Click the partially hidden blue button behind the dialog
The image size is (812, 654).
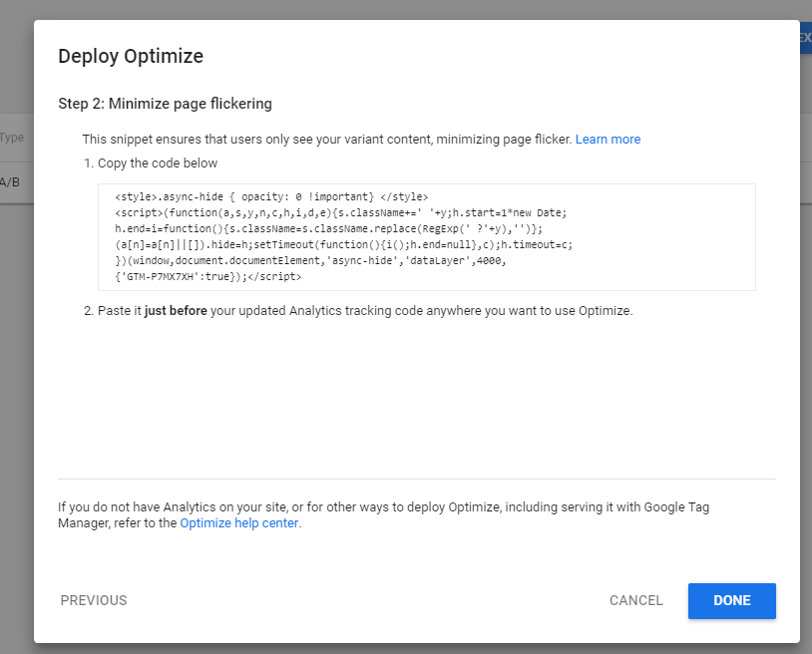pyautogui.click(x=805, y=38)
